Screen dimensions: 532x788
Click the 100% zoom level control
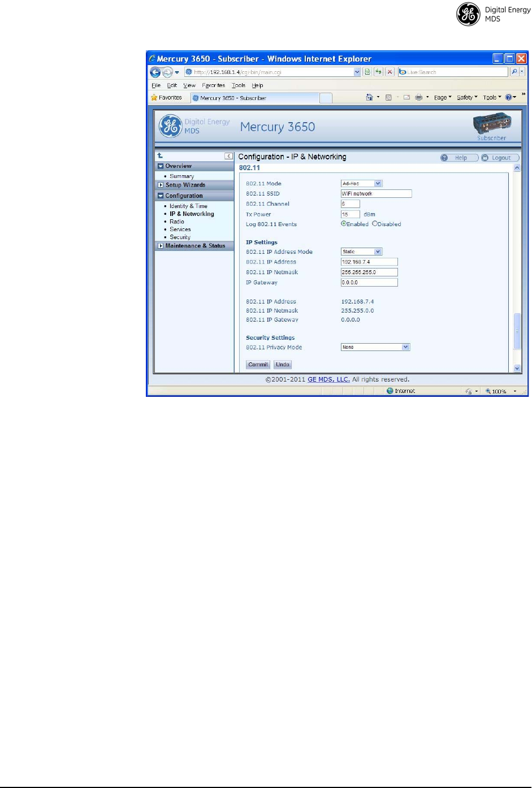[501, 391]
